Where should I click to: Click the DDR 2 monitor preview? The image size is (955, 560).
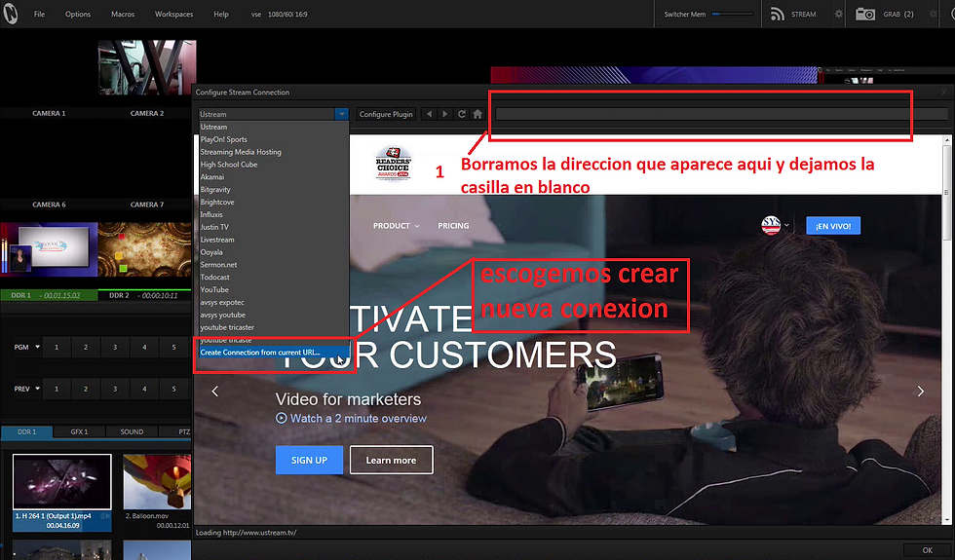(x=145, y=249)
